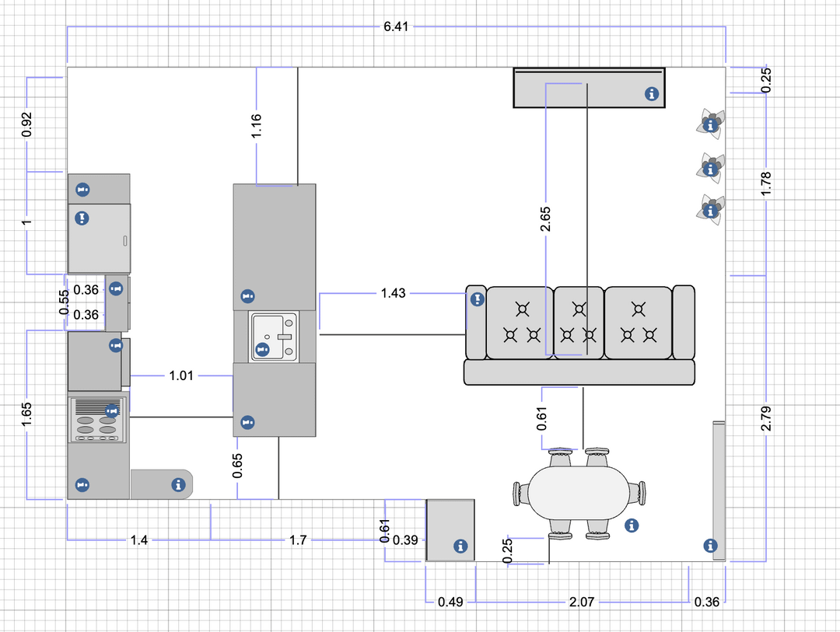Click the 1.65 dimension label
Viewport: 840px width, 632px height.
[x=26, y=414]
